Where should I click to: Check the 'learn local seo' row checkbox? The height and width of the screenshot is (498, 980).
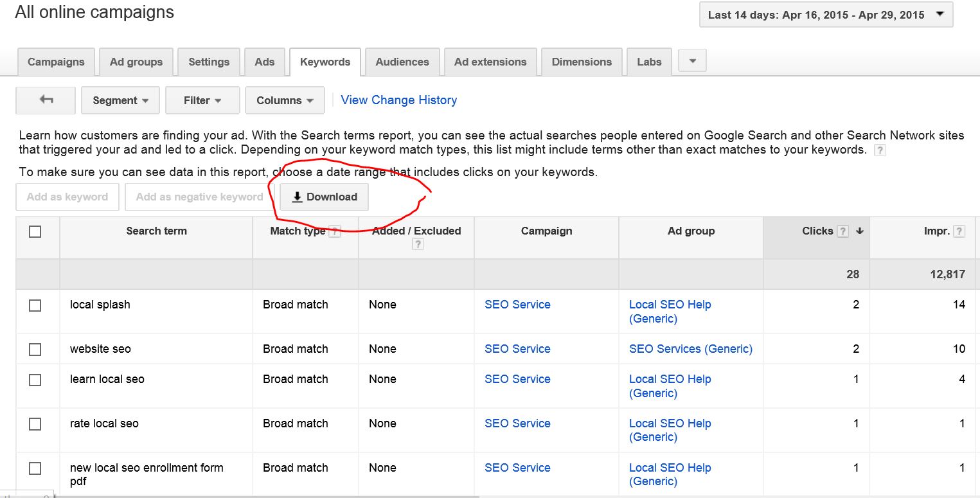(35, 380)
